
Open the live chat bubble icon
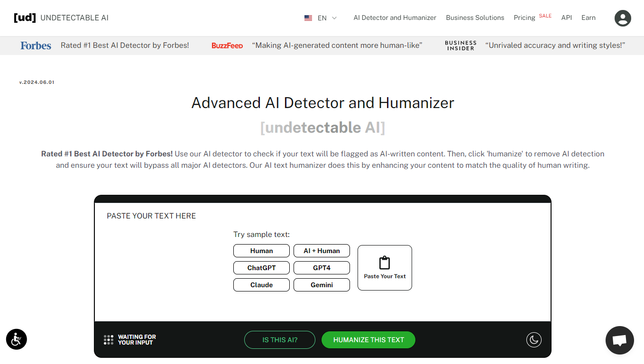[619, 340]
